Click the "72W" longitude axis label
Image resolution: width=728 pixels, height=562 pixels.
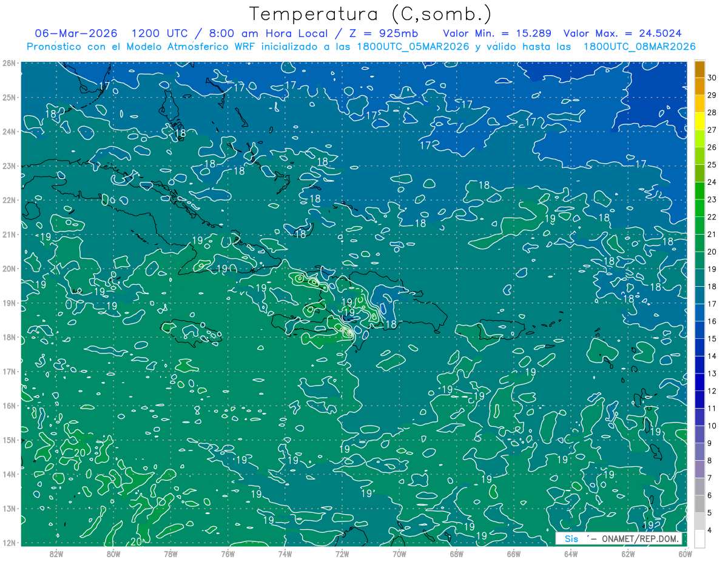(x=342, y=554)
